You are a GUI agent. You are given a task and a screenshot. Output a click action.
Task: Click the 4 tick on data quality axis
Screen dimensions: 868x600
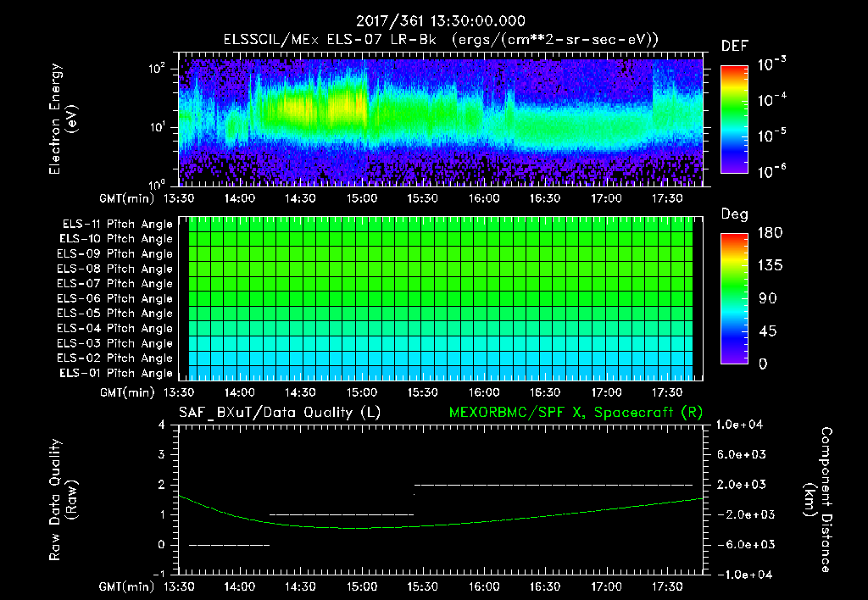[161, 425]
